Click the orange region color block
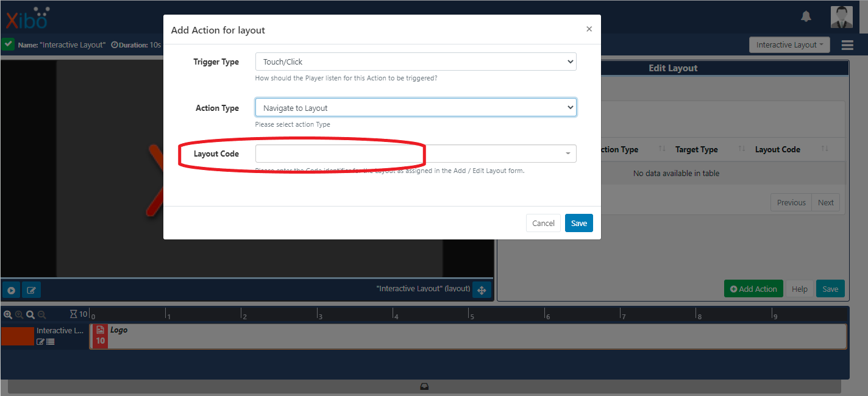868x396 pixels. (x=17, y=336)
